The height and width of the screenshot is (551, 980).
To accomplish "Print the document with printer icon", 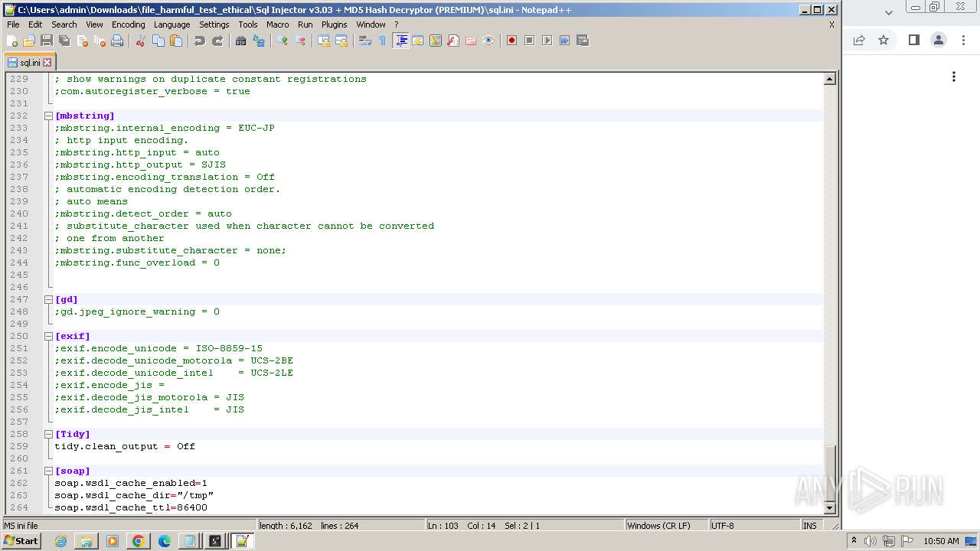I will coord(117,41).
